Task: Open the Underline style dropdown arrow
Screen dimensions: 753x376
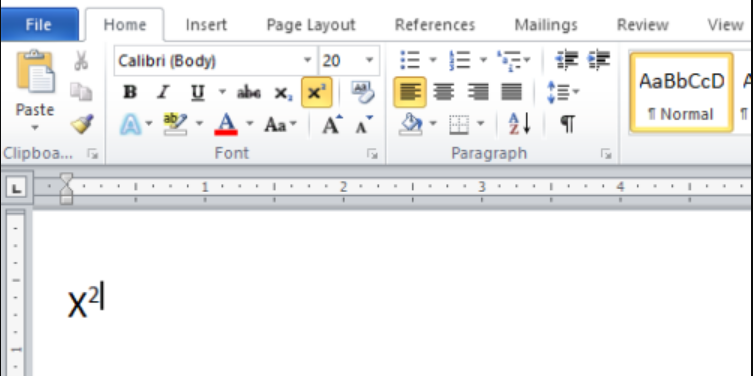Action: click(222, 91)
